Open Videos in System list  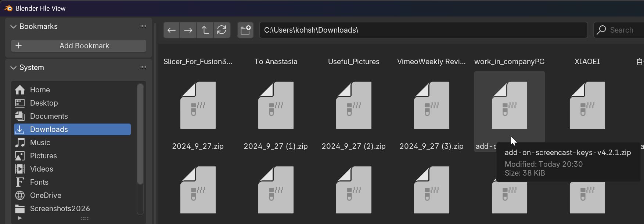tap(72, 169)
